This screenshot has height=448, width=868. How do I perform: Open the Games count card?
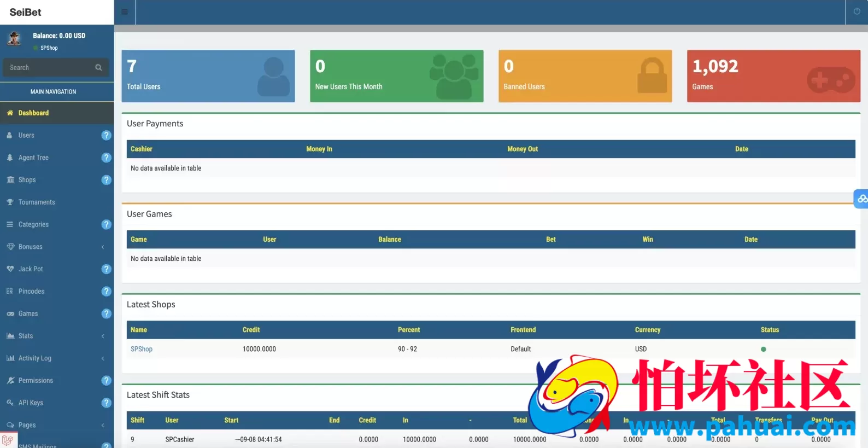[774, 76]
